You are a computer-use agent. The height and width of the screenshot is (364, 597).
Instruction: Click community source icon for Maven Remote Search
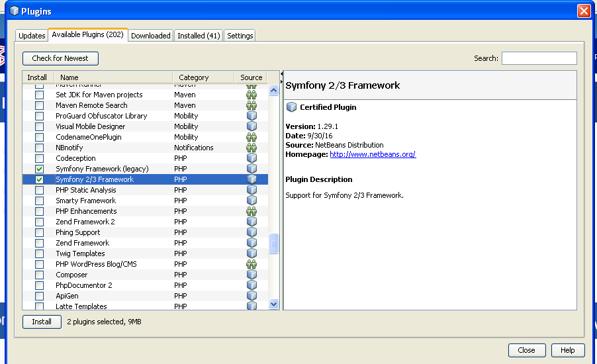click(252, 105)
